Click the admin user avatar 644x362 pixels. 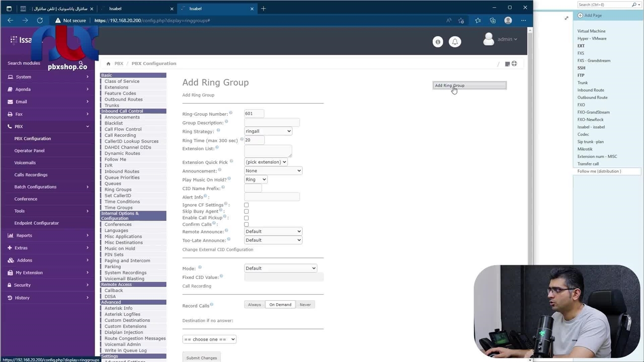[x=489, y=39]
